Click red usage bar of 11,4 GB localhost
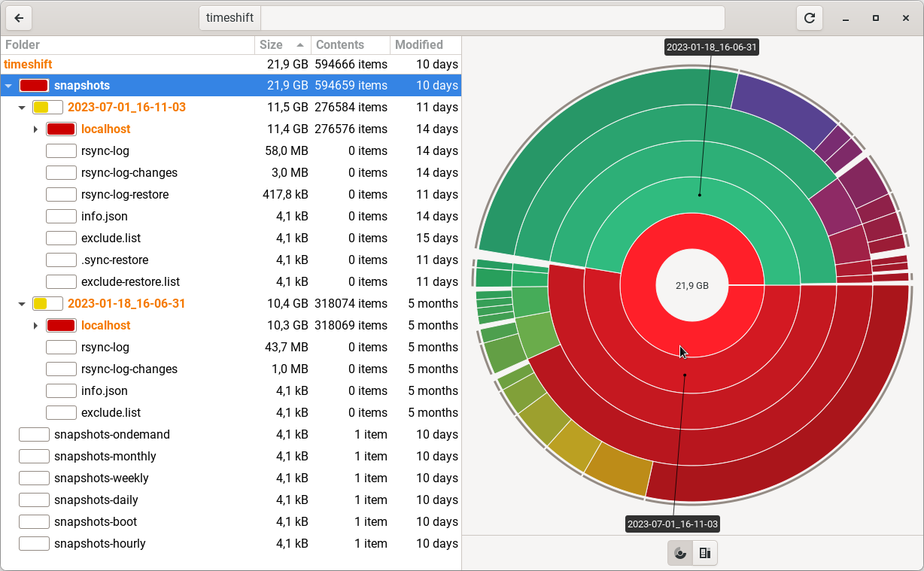 click(61, 129)
